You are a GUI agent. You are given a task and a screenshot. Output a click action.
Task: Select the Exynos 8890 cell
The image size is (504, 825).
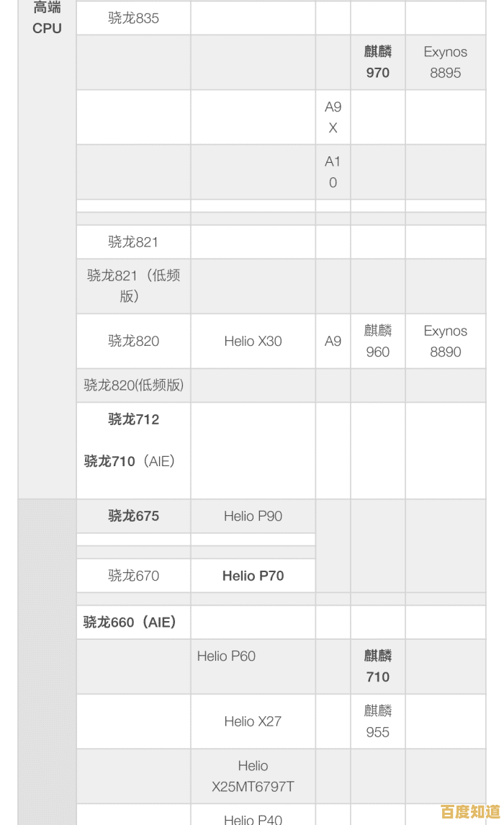tap(445, 341)
